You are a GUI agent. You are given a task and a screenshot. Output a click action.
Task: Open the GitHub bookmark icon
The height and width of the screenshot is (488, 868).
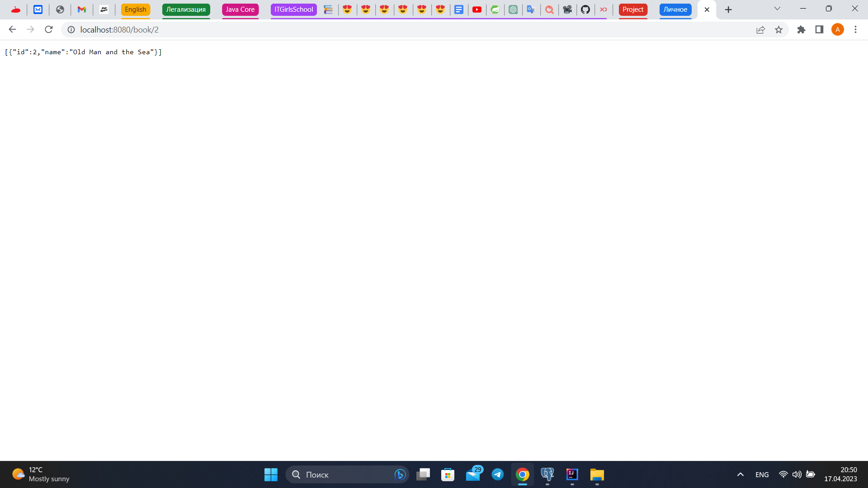coord(586,9)
